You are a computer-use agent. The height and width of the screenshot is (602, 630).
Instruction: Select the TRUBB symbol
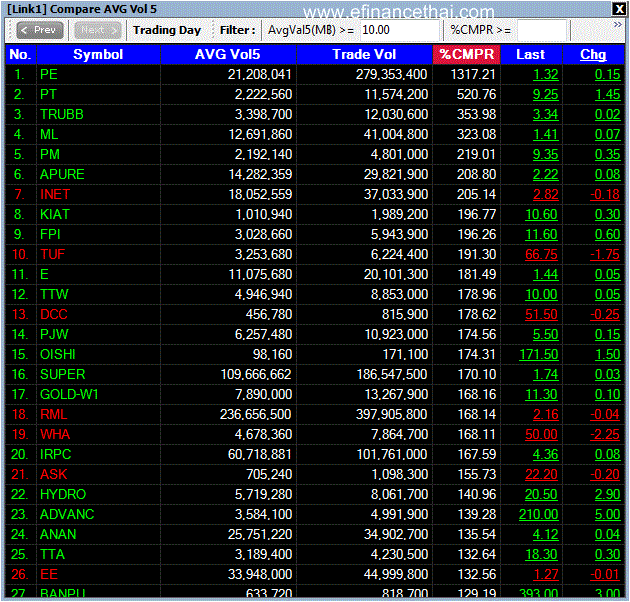tap(62, 115)
